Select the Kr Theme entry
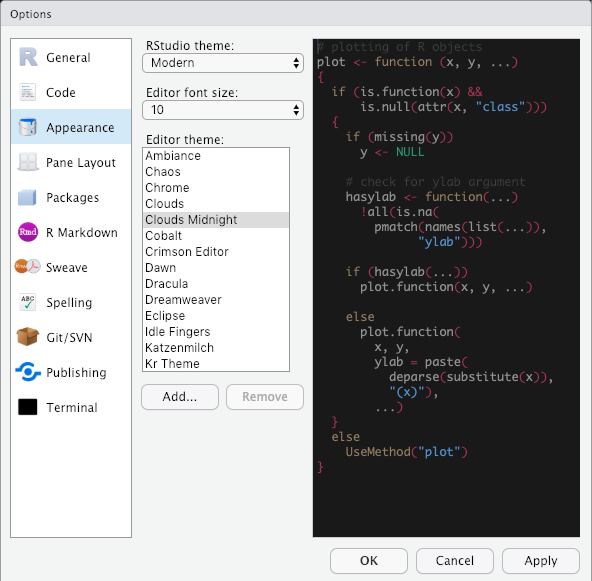 [216, 363]
